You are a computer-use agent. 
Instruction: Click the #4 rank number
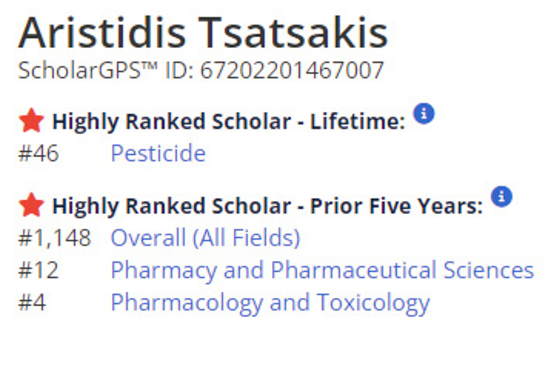point(32,303)
